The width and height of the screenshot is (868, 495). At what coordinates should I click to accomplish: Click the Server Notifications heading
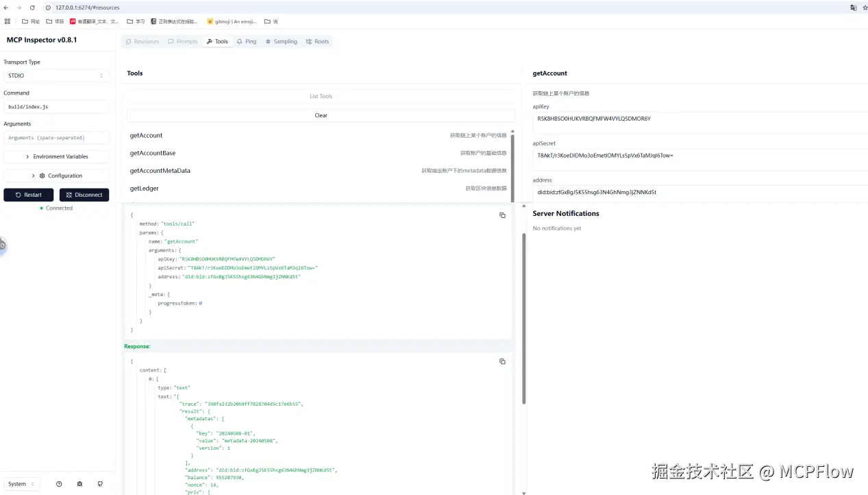coord(566,214)
